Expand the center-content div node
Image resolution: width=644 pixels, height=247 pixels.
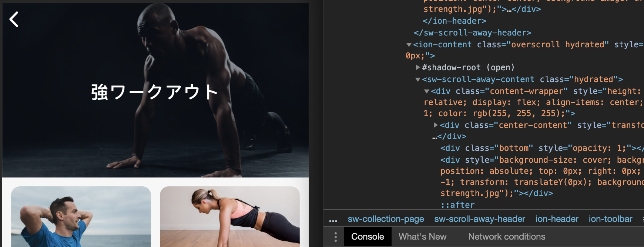(436, 125)
